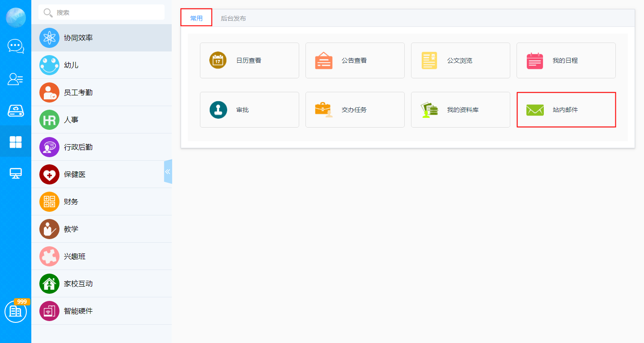Click the 公告查看 notice board icon
Screen dimensions: 644x343
[x=324, y=60]
